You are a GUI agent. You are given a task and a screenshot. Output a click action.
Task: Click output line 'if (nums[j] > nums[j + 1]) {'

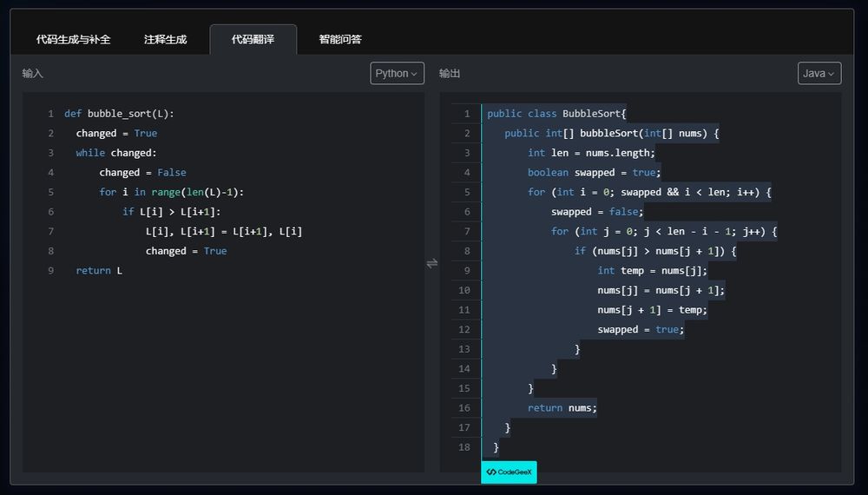tap(655, 251)
